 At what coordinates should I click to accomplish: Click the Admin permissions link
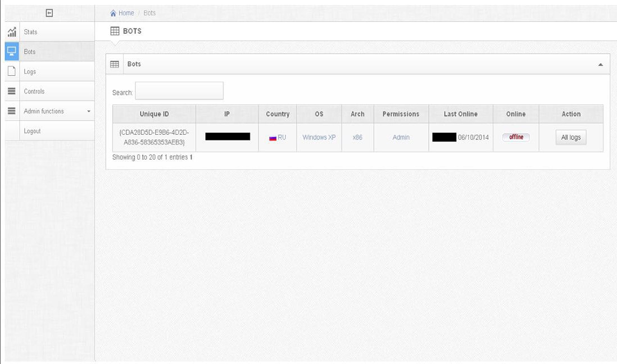pyautogui.click(x=401, y=137)
